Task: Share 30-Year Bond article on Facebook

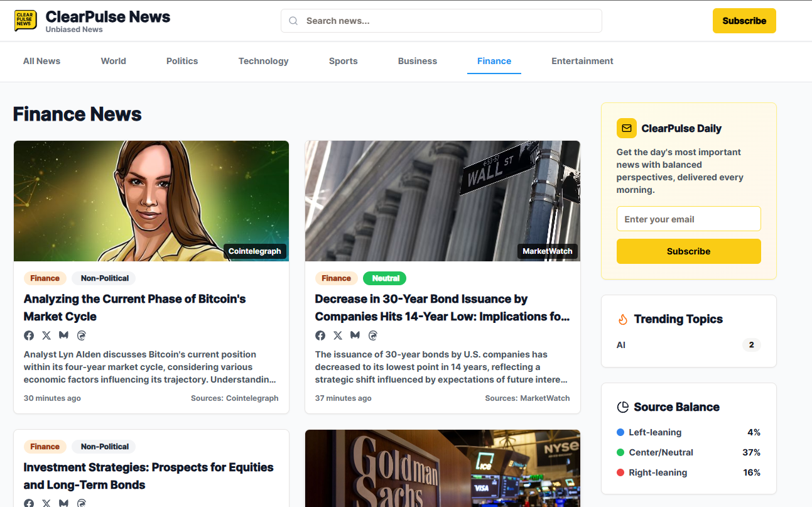Action: [320, 335]
